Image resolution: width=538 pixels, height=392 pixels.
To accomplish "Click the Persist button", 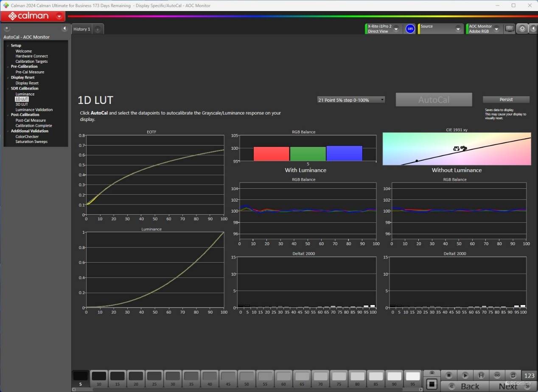I will click(x=506, y=100).
